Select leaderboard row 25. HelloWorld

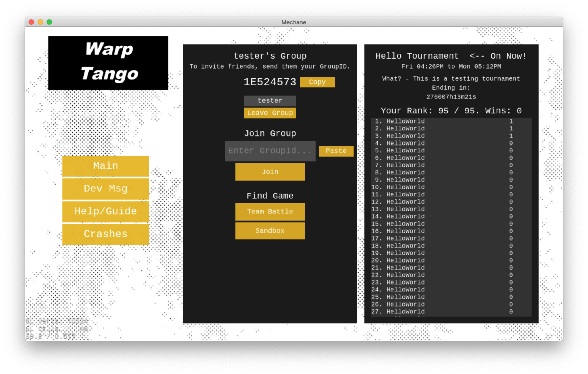click(x=451, y=297)
